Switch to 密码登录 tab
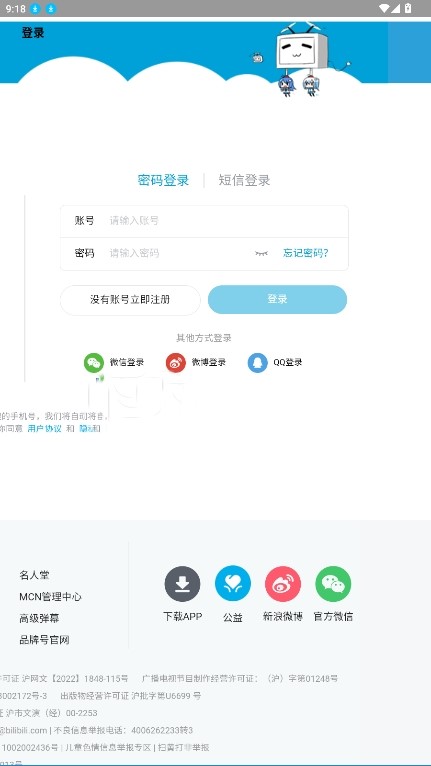 (x=163, y=180)
